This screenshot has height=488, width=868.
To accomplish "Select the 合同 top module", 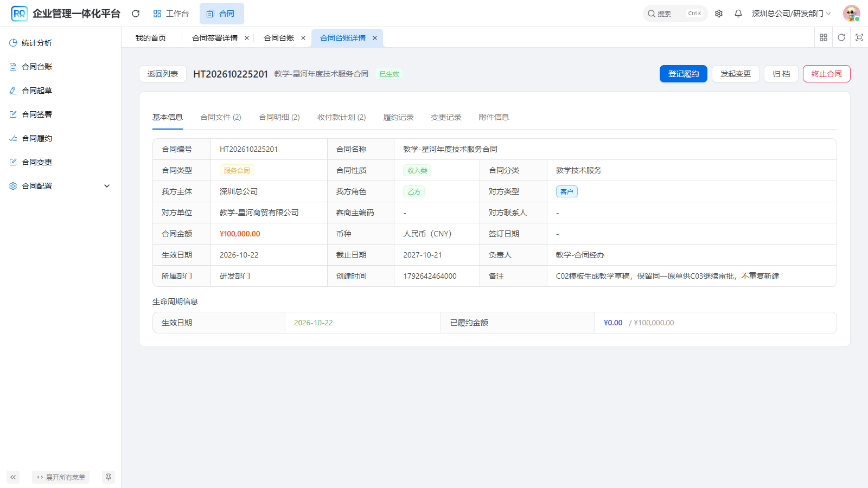I will (221, 14).
